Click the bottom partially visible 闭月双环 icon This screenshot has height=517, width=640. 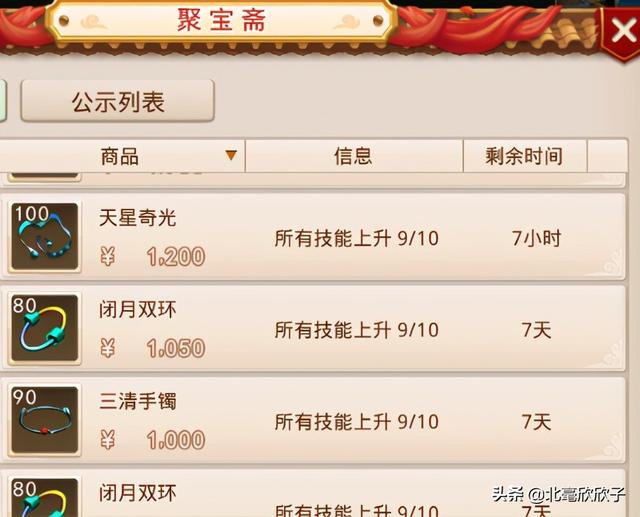(44, 497)
